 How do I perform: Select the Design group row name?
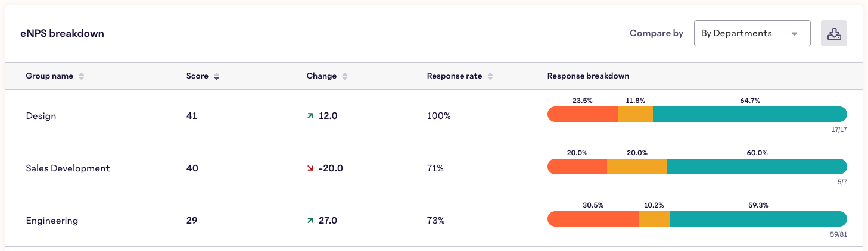pos(41,116)
